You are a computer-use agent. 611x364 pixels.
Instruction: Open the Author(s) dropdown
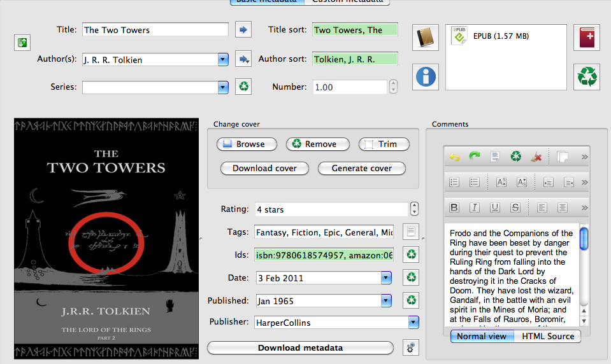point(223,60)
